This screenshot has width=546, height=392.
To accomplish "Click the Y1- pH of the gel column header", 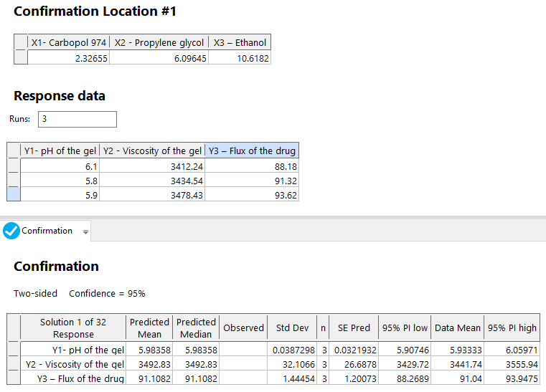I will click(x=60, y=150).
